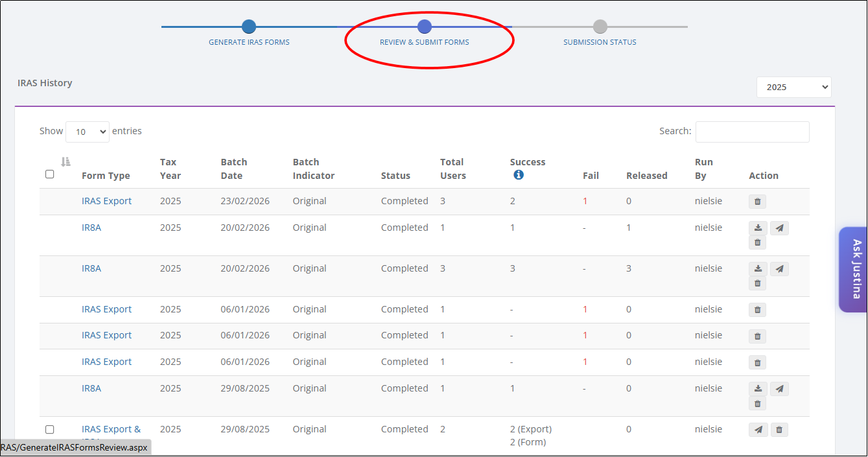Open IR8A link dated 29/08/2025
The image size is (868, 457).
pyautogui.click(x=91, y=388)
